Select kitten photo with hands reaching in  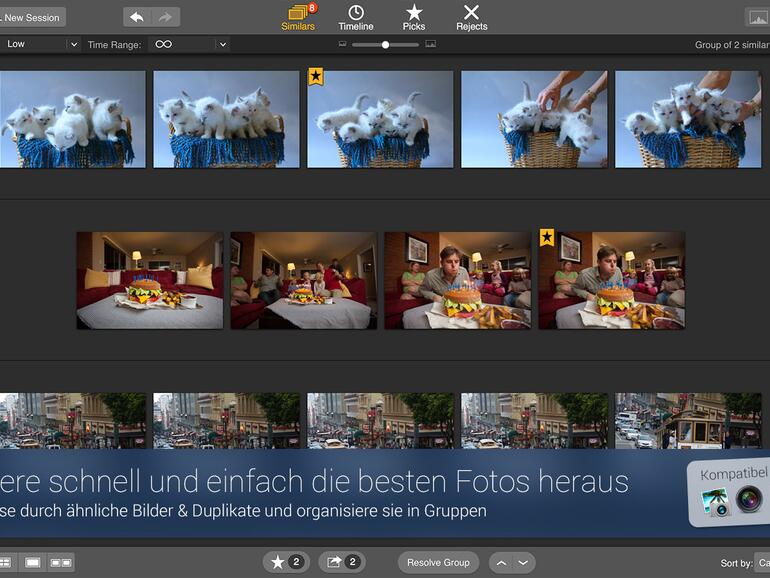[534, 119]
